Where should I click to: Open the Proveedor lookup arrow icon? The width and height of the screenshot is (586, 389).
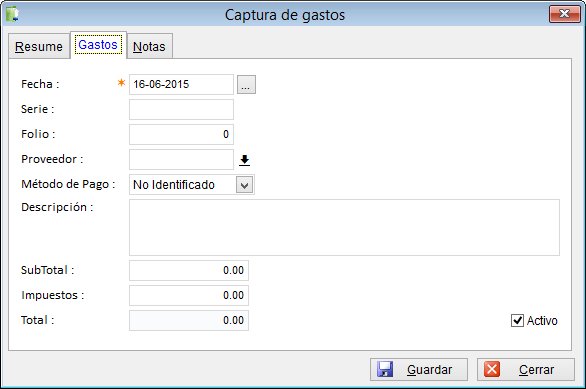pos(244,160)
